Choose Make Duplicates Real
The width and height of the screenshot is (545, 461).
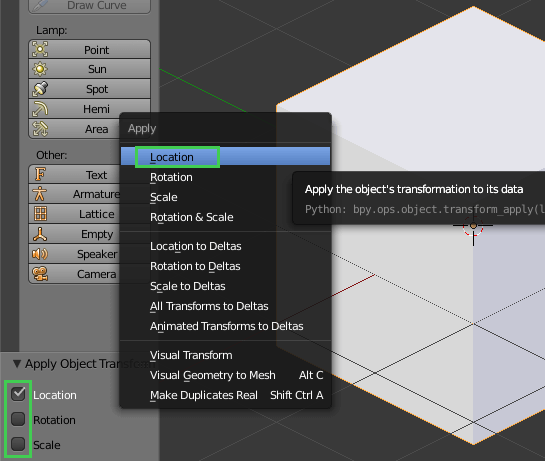coord(225,395)
